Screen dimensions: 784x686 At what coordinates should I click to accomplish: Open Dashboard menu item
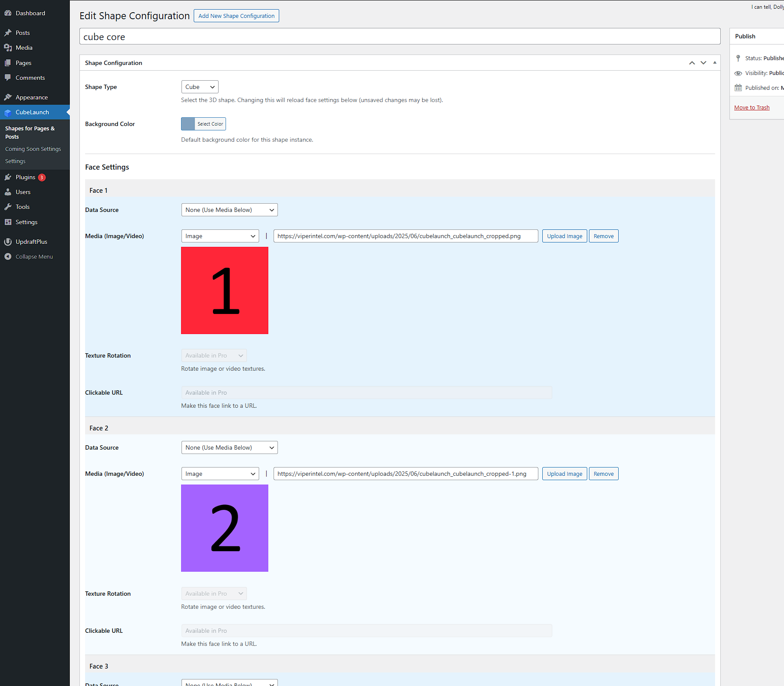pyautogui.click(x=35, y=13)
